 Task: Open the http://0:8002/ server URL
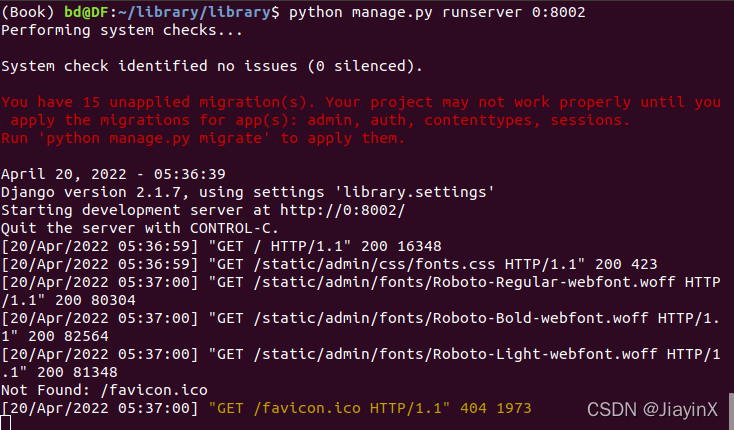tap(342, 210)
